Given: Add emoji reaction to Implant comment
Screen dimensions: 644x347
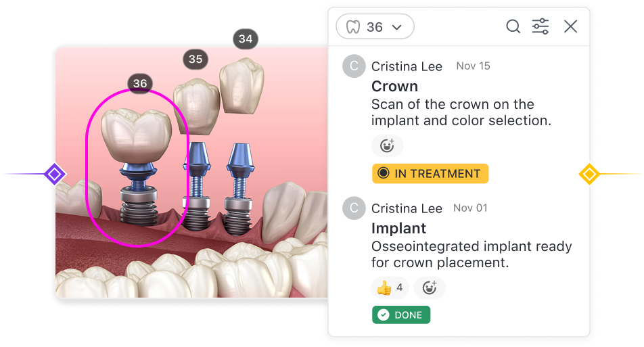Looking at the screenshot, I should pos(429,288).
